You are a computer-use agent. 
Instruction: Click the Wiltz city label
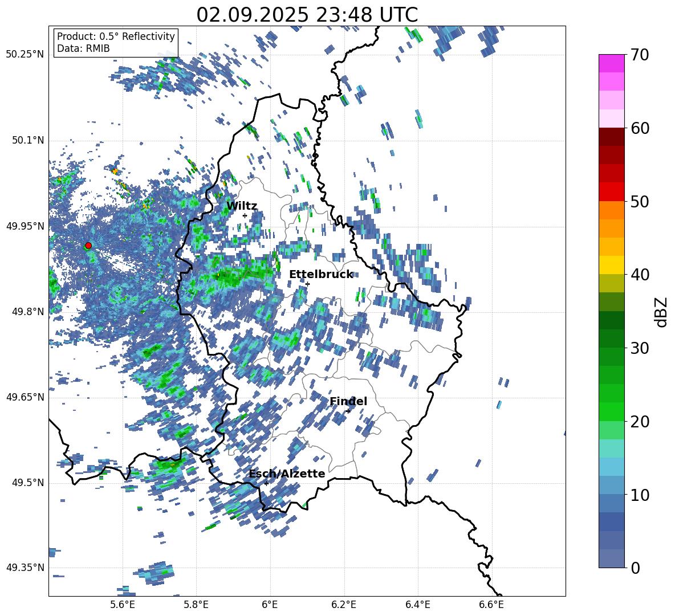pos(242,206)
